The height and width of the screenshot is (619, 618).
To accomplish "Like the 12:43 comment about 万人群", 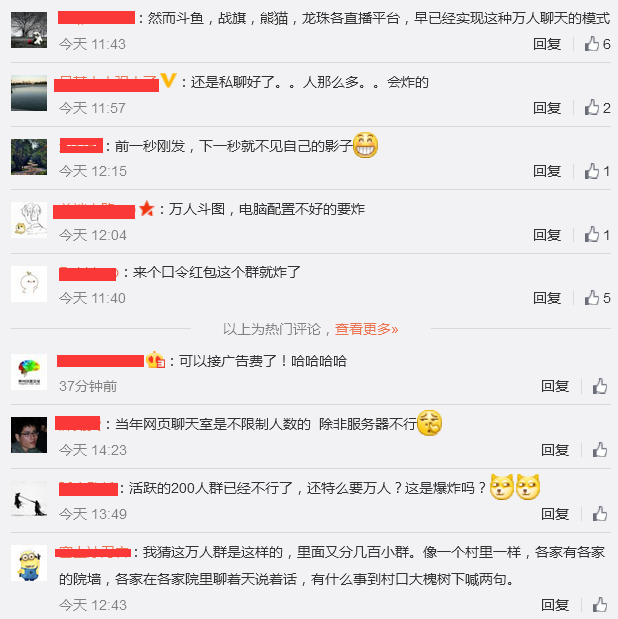I will point(600,605).
